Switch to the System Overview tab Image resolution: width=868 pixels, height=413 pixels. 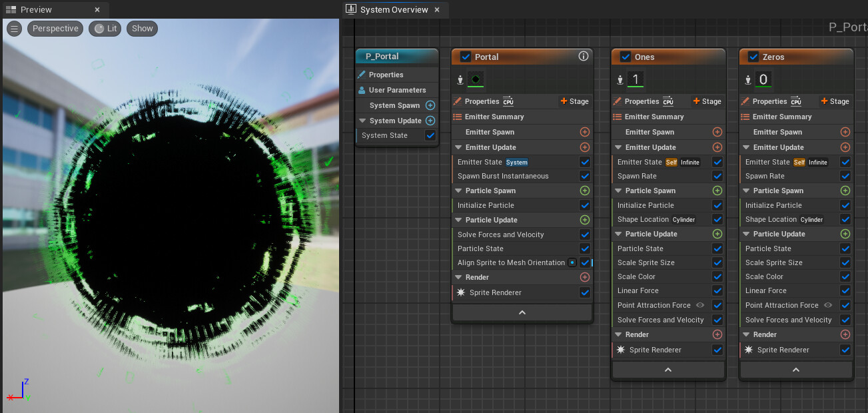pyautogui.click(x=394, y=10)
